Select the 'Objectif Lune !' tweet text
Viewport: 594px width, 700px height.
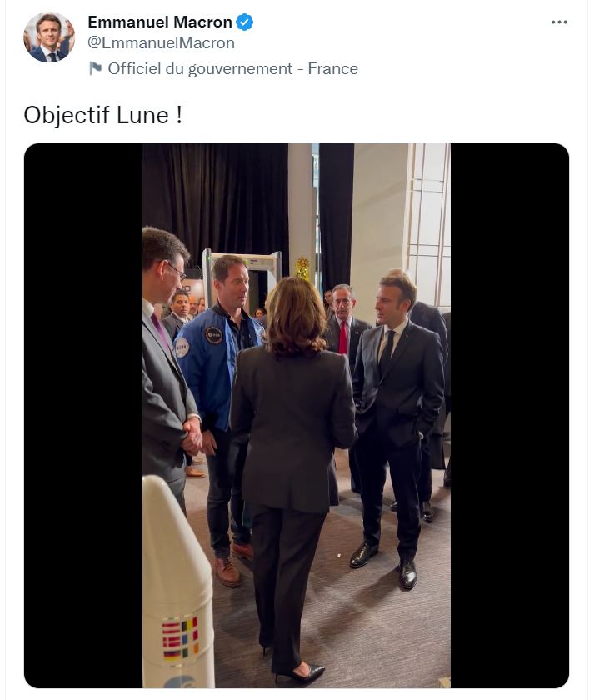103,115
